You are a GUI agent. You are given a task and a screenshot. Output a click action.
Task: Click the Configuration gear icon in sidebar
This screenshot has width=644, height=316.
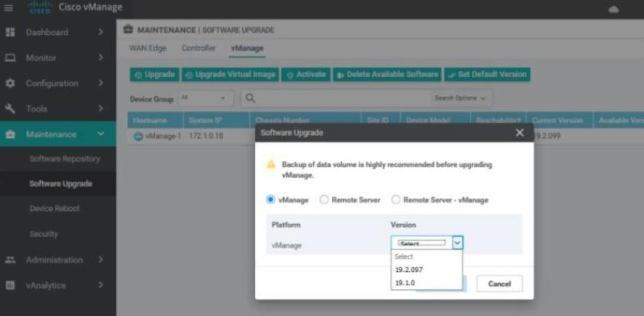click(8, 84)
